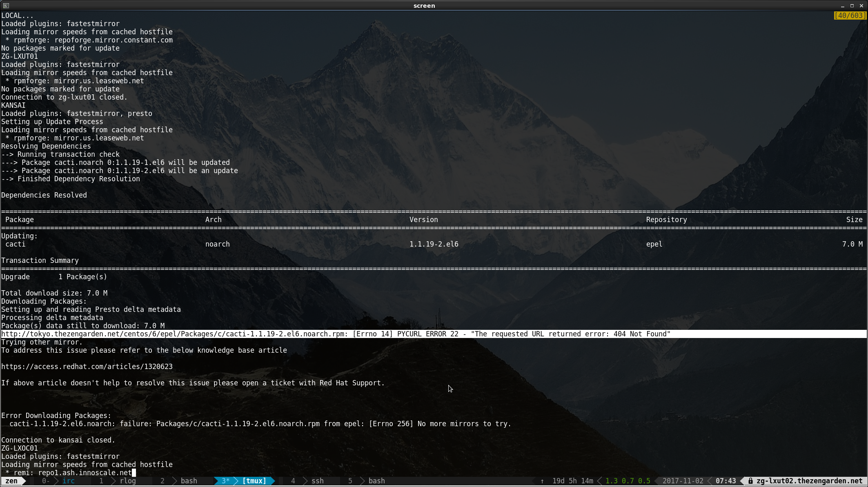Switch to the ssh window tab

(318, 481)
